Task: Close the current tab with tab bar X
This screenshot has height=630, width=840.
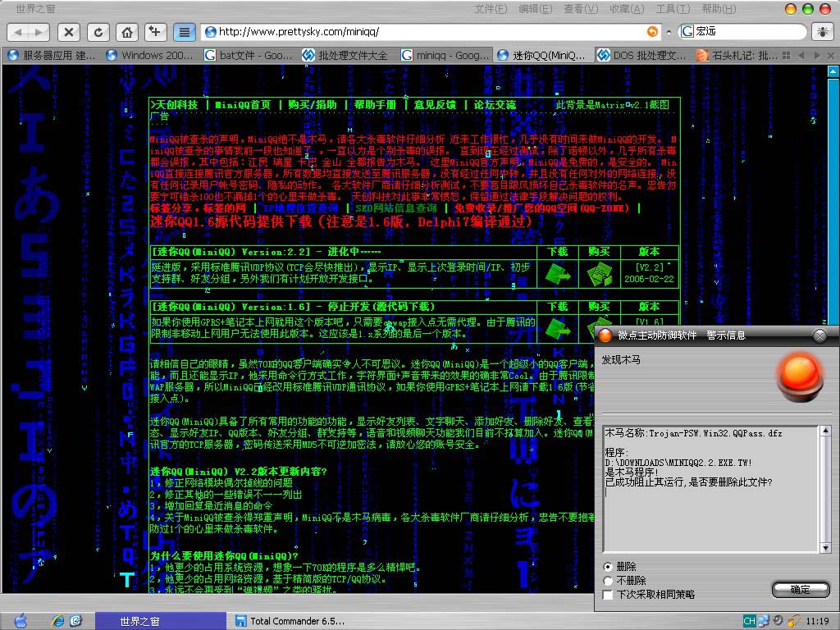Action: tap(831, 55)
